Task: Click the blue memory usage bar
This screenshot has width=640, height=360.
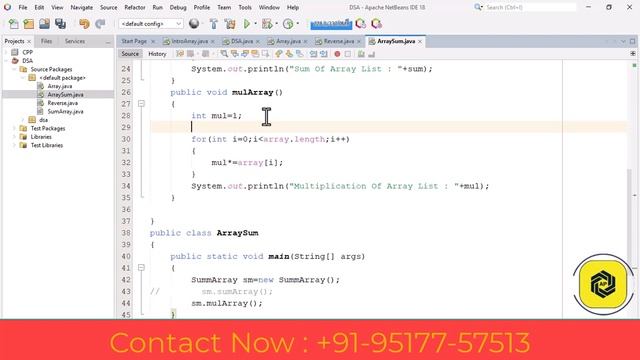Action: 331,24
